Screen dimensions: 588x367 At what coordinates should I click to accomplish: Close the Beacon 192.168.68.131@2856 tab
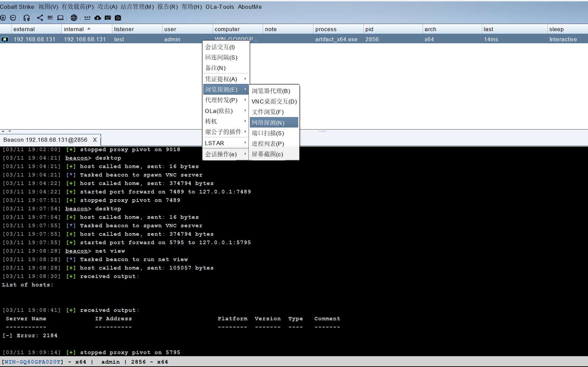[x=95, y=140]
